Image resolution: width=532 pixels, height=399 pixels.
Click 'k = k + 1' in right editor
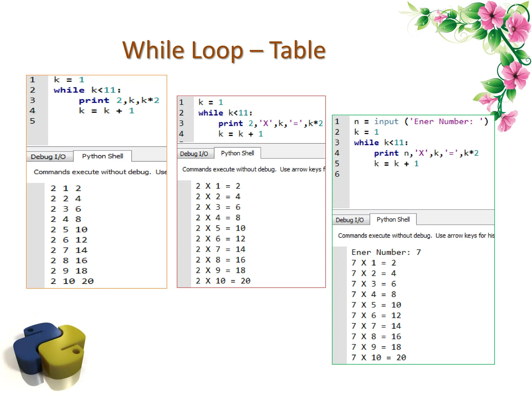(x=396, y=164)
